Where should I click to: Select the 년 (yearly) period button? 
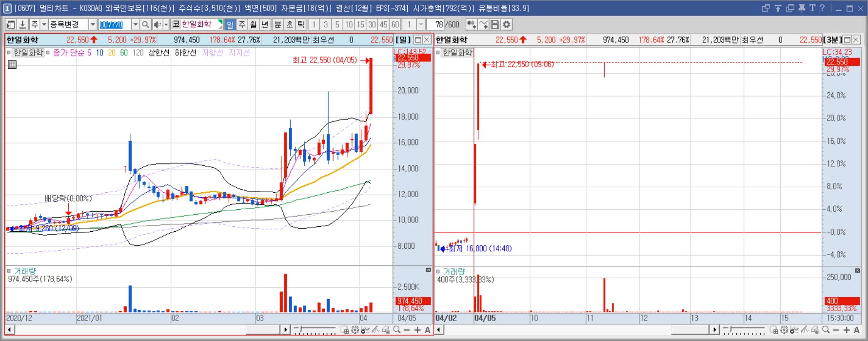click(265, 24)
